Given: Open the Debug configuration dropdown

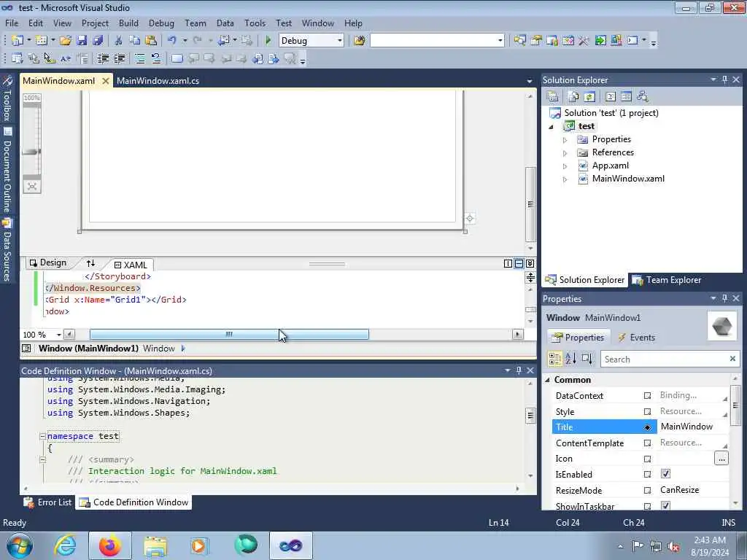Looking at the screenshot, I should pyautogui.click(x=340, y=41).
